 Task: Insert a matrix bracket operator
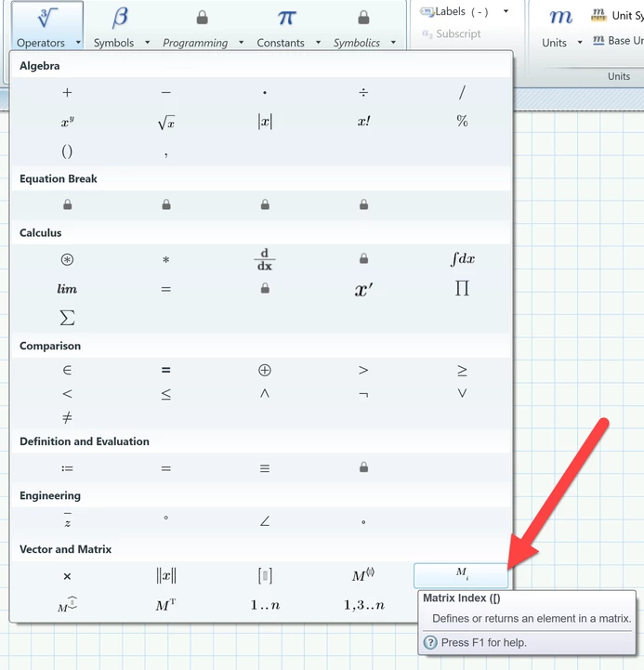point(265,576)
